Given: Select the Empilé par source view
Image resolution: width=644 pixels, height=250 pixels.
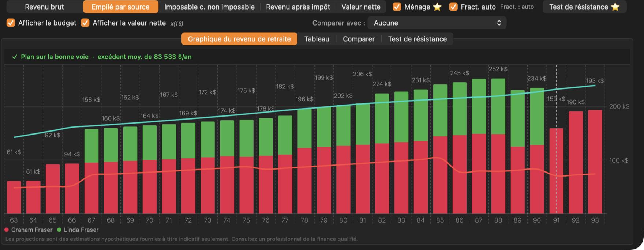Looking at the screenshot, I should tap(120, 7).
